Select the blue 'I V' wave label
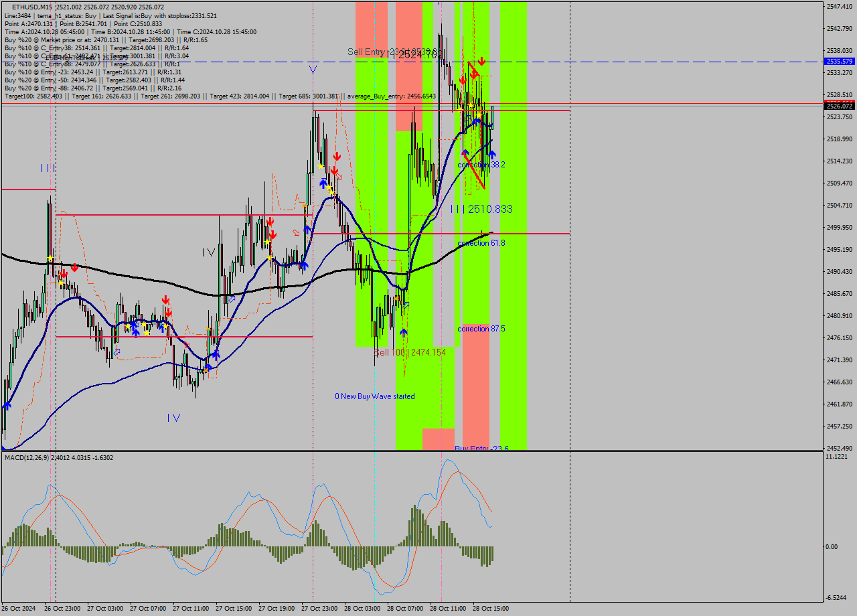This screenshot has height=616, width=857. 174,417
